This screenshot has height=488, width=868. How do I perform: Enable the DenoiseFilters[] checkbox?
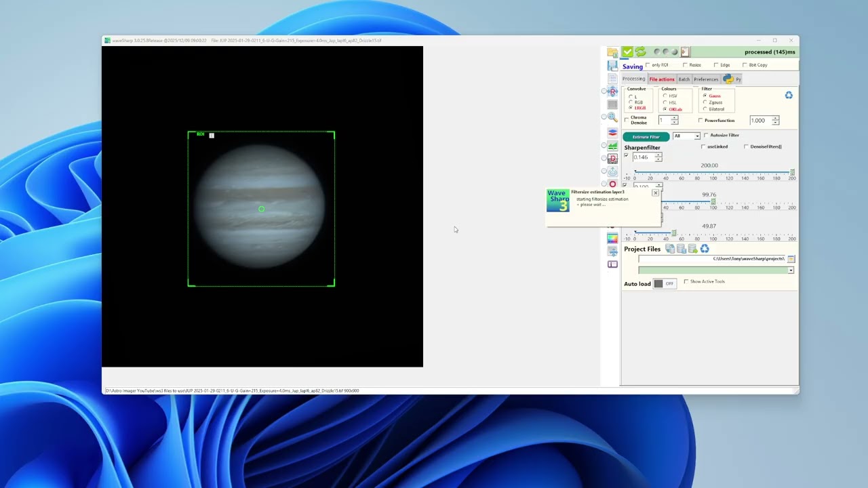coord(746,146)
